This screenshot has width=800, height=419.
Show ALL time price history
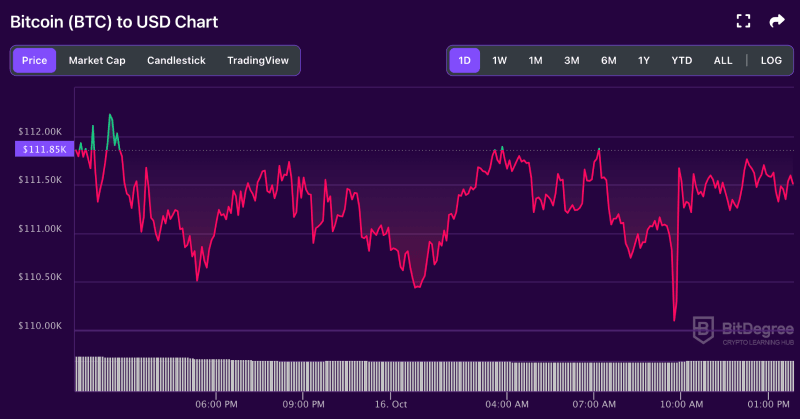[723, 60]
